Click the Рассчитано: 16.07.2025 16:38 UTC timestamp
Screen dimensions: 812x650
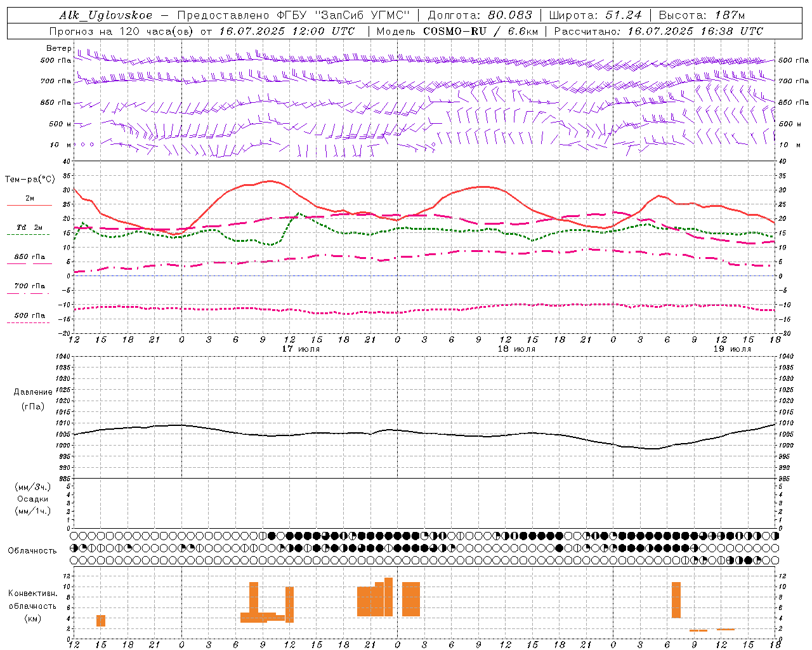[x=658, y=31]
